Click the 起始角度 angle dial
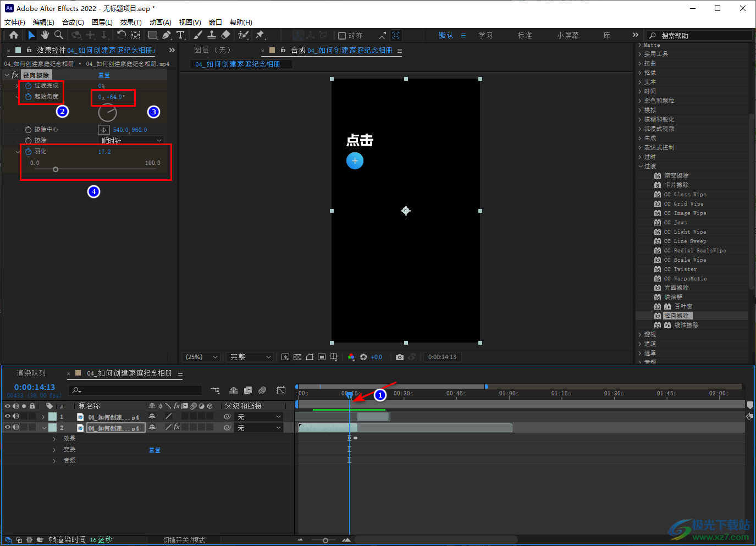The height and width of the screenshot is (546, 756). point(107,113)
